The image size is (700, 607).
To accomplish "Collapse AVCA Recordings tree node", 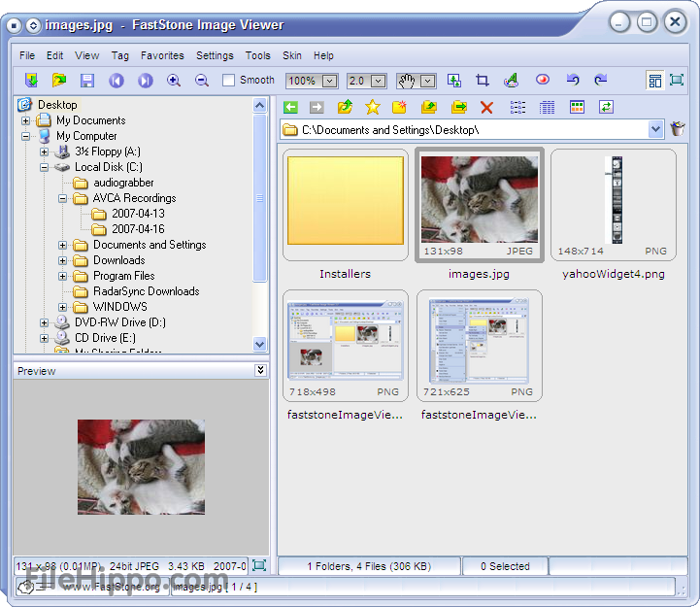I will pos(62,199).
